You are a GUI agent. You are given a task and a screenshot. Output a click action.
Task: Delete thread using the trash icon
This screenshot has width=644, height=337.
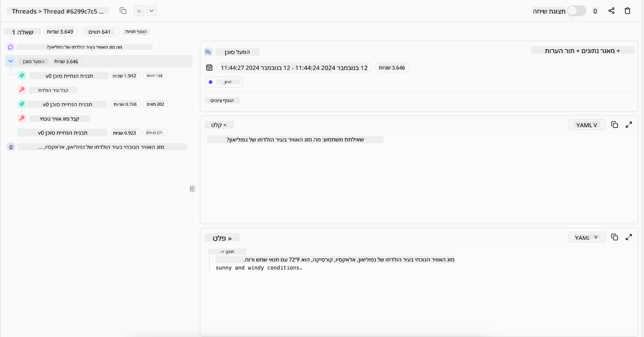[627, 11]
